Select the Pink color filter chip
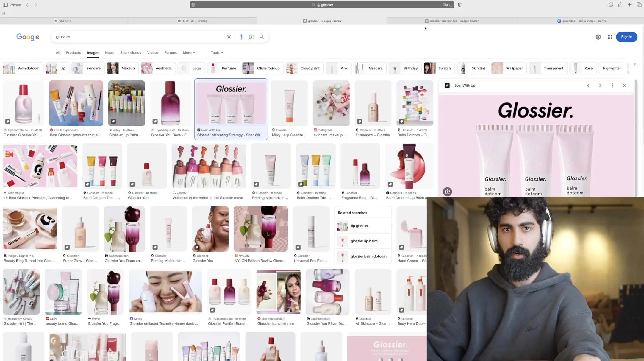 tap(339, 68)
